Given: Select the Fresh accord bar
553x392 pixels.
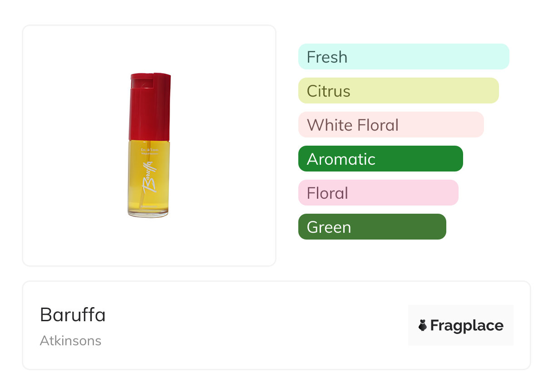Looking at the screenshot, I should [x=404, y=57].
